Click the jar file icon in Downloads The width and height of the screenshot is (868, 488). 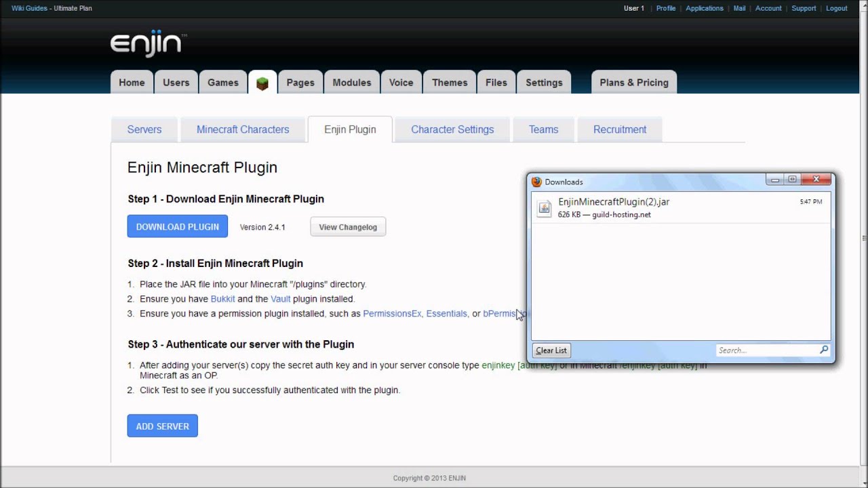click(x=544, y=208)
